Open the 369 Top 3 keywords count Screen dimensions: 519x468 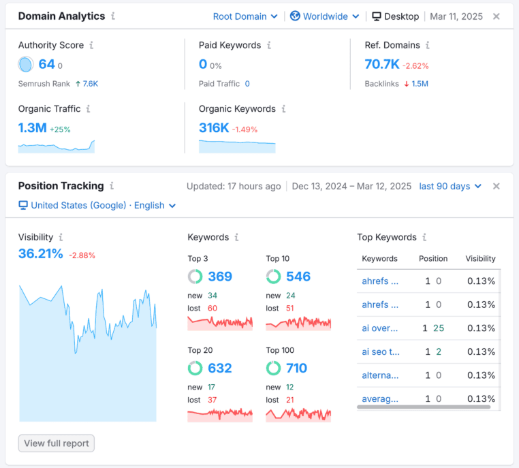220,277
